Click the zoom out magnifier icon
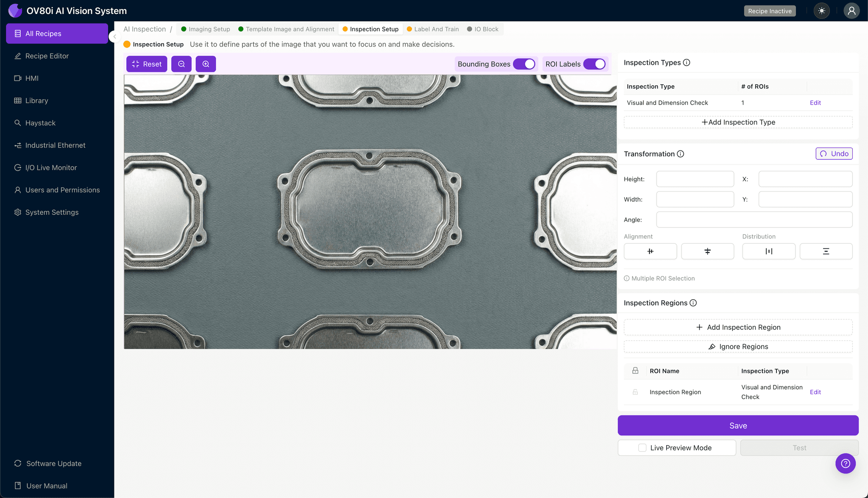This screenshot has width=868, height=498. click(181, 64)
